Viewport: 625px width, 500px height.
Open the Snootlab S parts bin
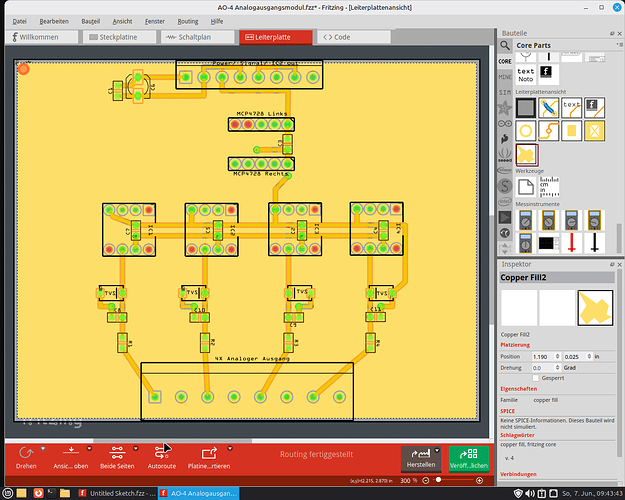[505, 186]
